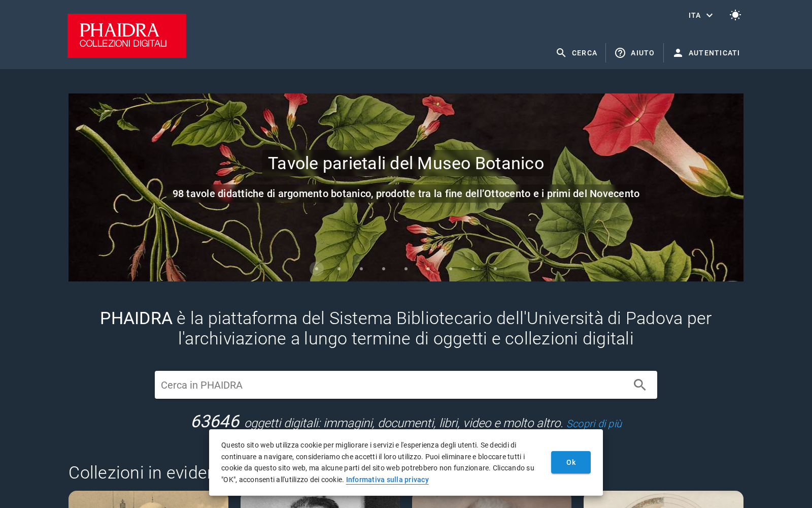The width and height of the screenshot is (812, 508).
Task: Select the first carousel indicator dot
Action: coord(317,269)
